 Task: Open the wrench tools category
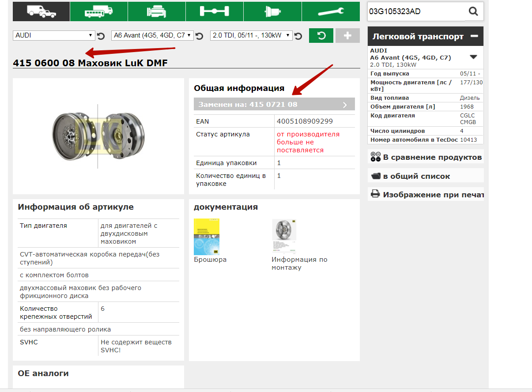coord(331,11)
